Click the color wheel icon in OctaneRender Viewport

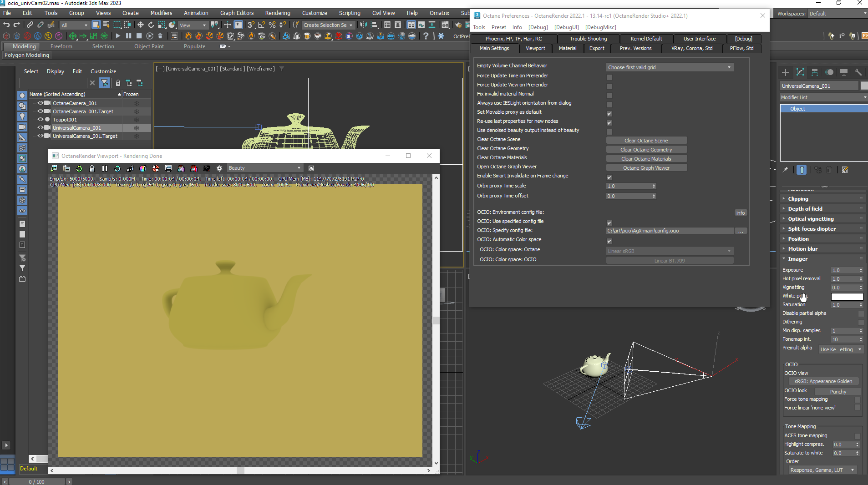point(143,168)
